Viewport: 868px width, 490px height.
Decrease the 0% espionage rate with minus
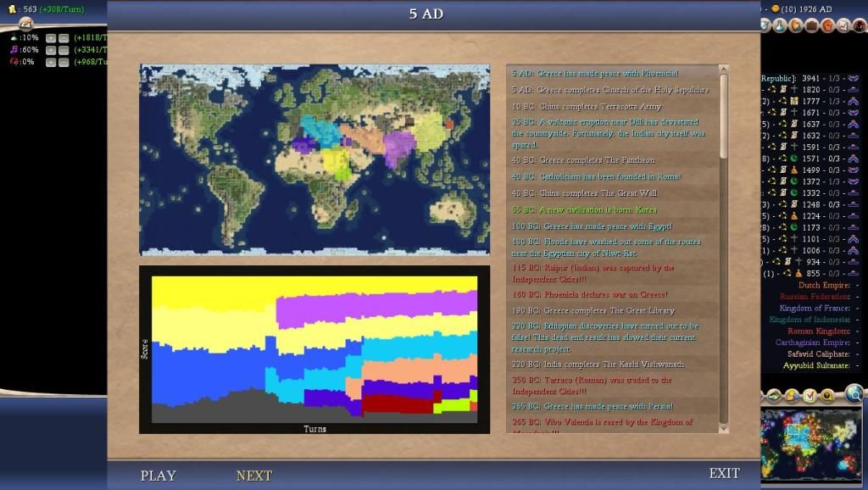click(64, 63)
